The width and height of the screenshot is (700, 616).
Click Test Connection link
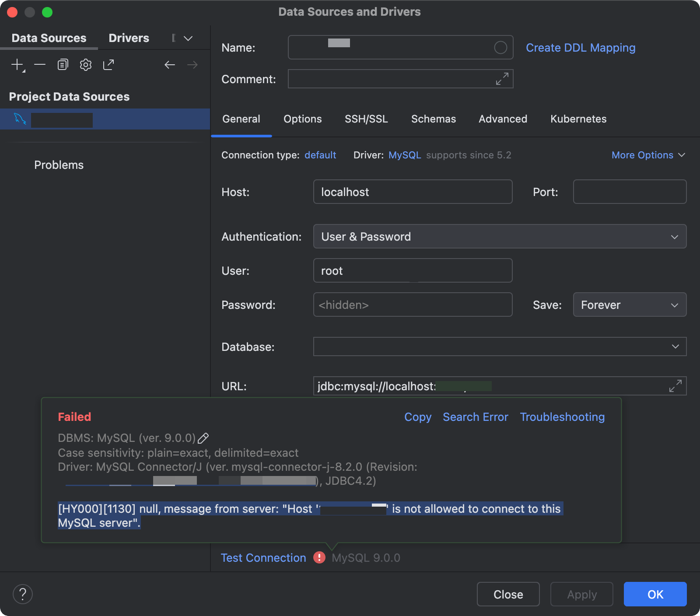click(x=263, y=558)
